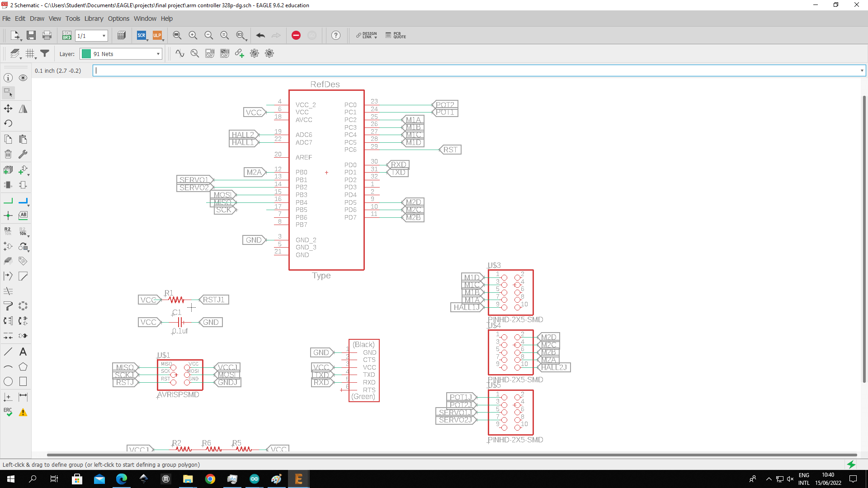This screenshot has height=488, width=868.
Task: Click the selection filter funnel icon
Action: (45, 53)
